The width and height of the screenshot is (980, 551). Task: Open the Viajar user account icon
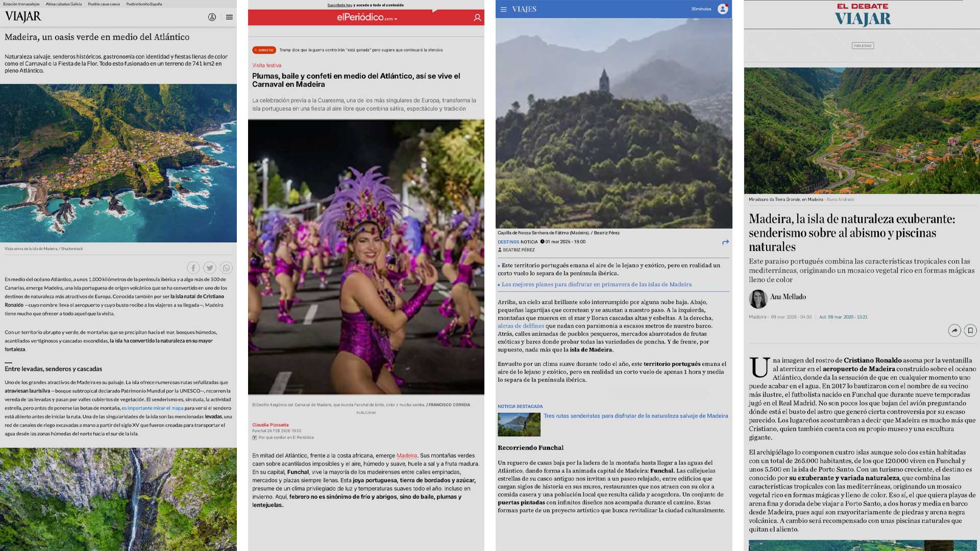click(212, 17)
